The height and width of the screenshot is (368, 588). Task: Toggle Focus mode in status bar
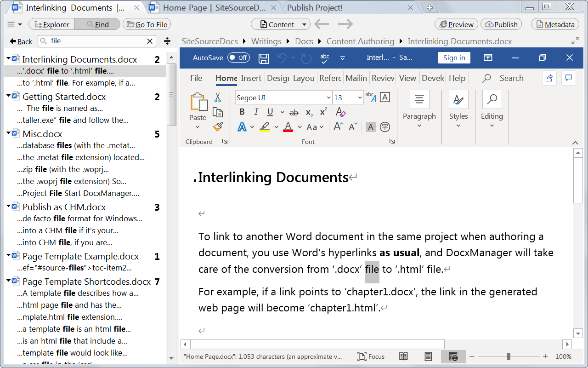[x=371, y=356]
